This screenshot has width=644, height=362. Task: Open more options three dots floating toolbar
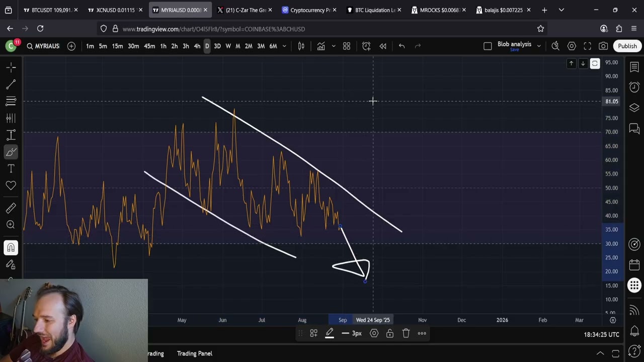(422, 333)
